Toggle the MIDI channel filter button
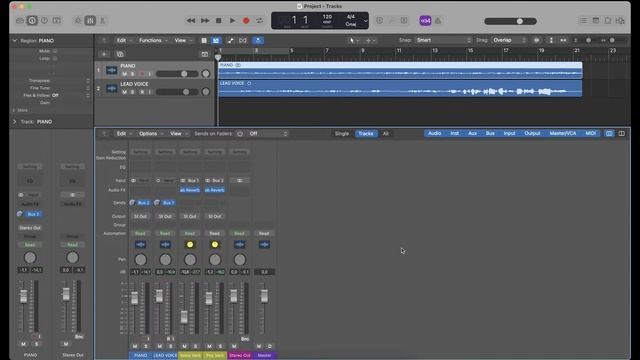Screen dimensions: 640x360 (x=590, y=133)
